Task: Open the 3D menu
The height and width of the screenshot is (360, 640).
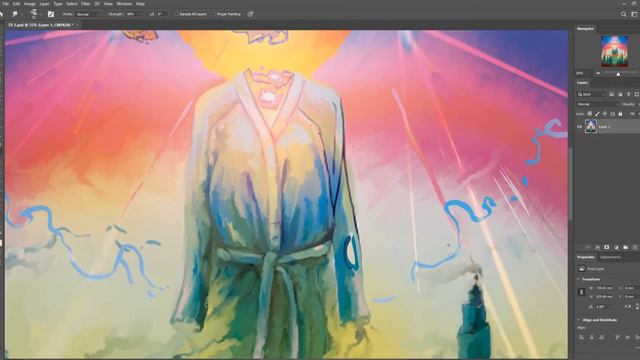Action: coord(97,4)
